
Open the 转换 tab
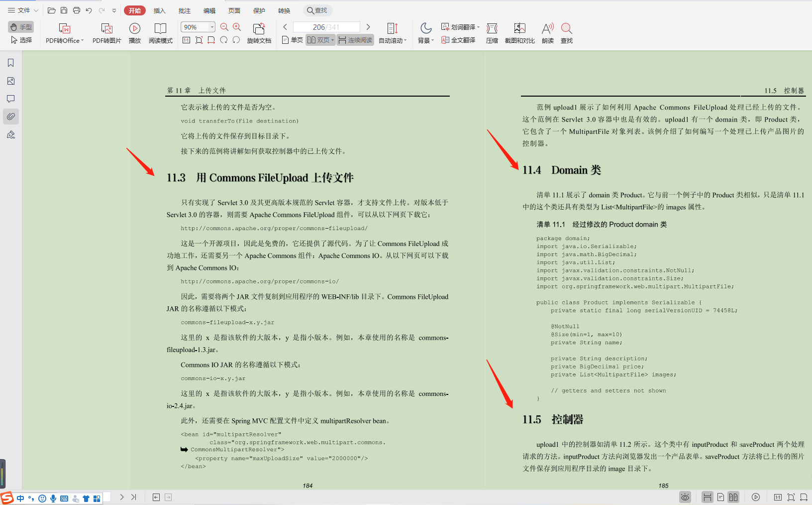(284, 10)
